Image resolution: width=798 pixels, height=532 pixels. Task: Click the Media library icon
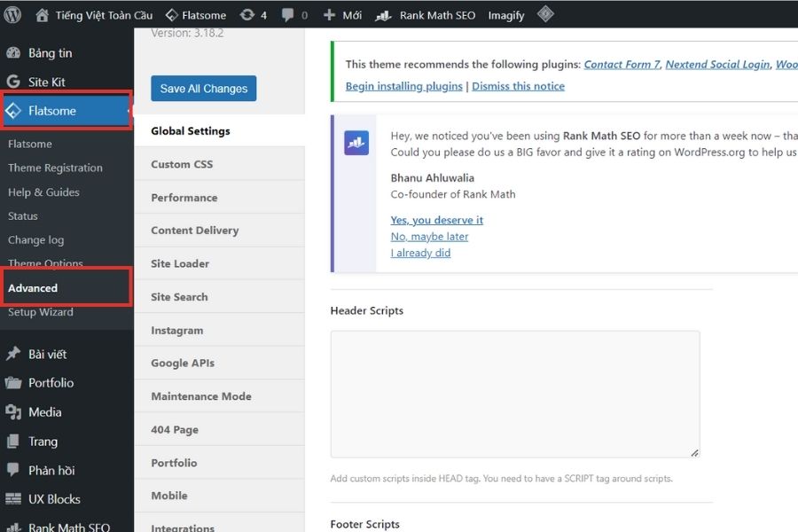coord(13,412)
